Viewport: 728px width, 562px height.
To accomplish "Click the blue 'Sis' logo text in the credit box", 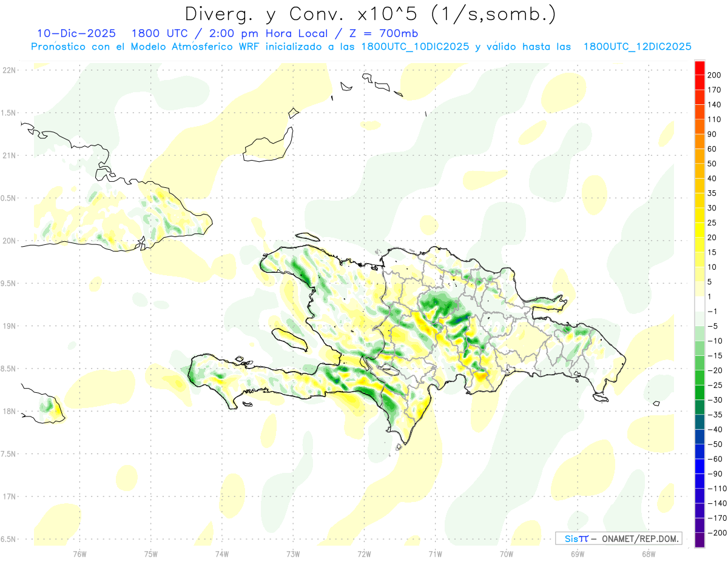I will pyautogui.click(x=571, y=538).
